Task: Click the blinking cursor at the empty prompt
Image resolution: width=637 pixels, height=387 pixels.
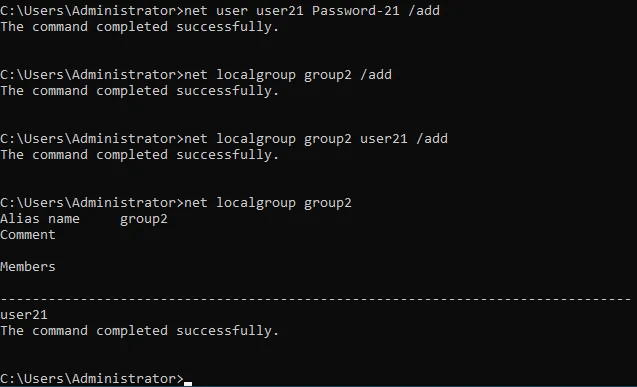Action: click(188, 383)
